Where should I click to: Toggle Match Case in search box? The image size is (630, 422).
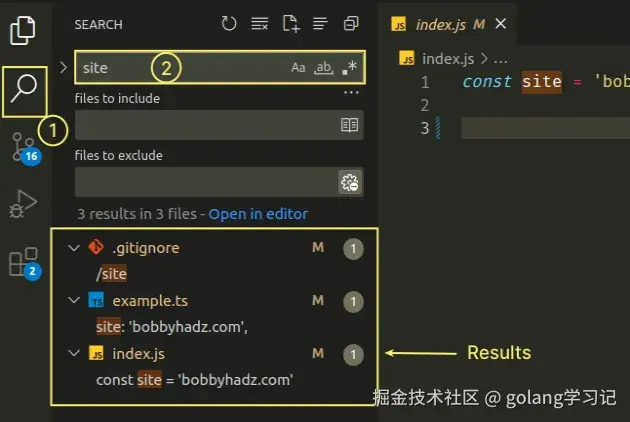tap(298, 68)
